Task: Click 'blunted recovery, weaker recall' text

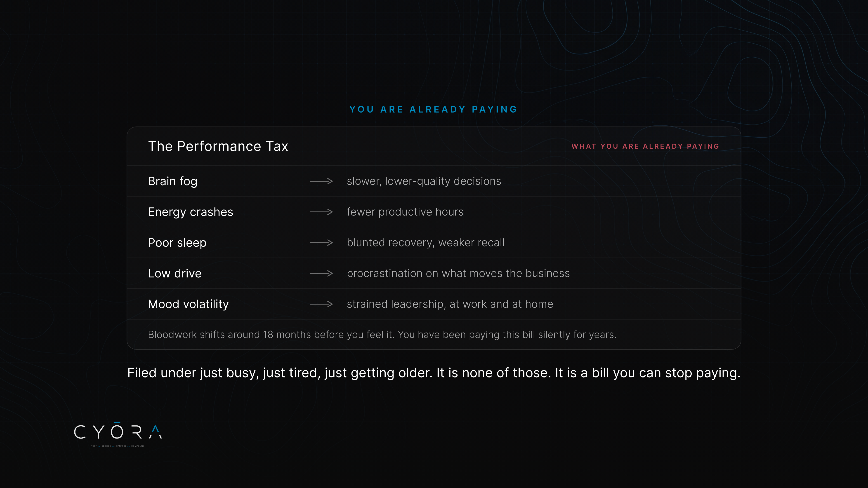Action: pos(426,242)
